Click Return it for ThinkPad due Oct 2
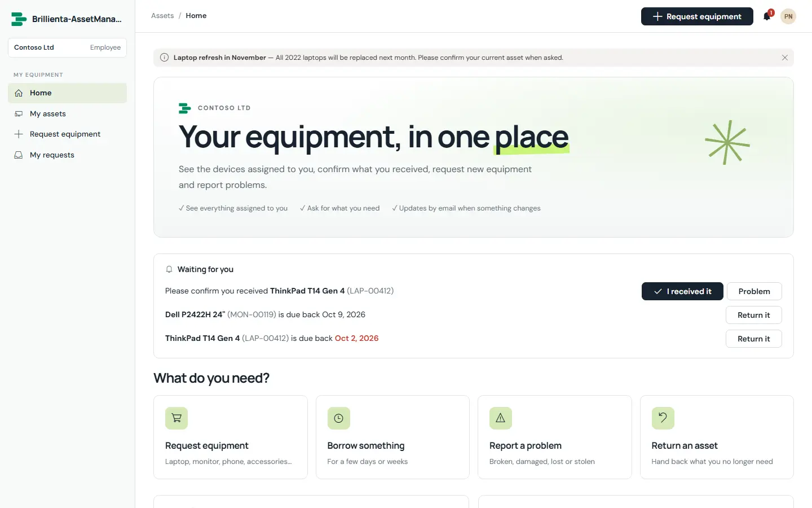This screenshot has height=508, width=812. (753, 339)
